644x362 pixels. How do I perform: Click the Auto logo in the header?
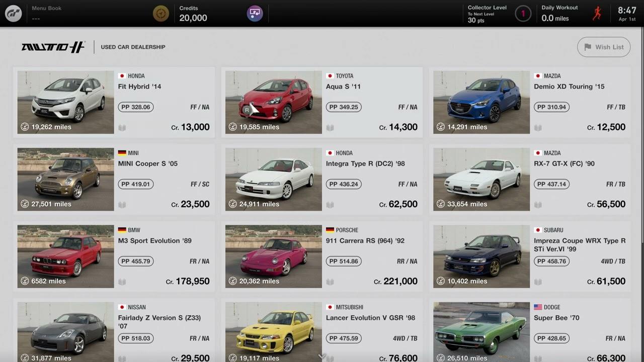[x=53, y=47]
